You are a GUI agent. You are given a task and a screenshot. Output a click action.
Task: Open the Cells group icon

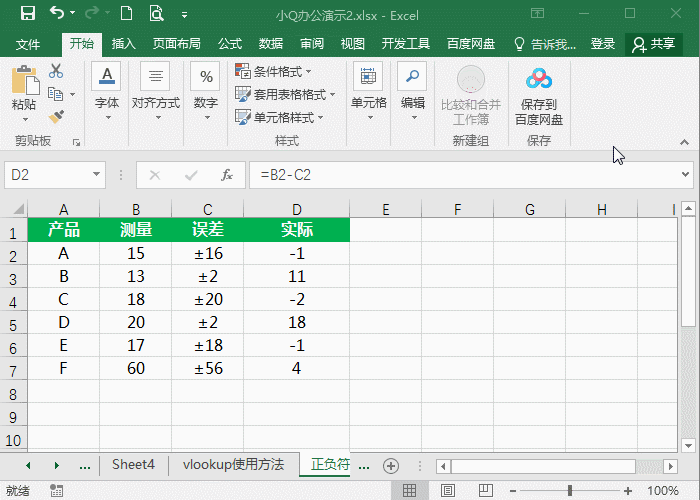click(368, 76)
